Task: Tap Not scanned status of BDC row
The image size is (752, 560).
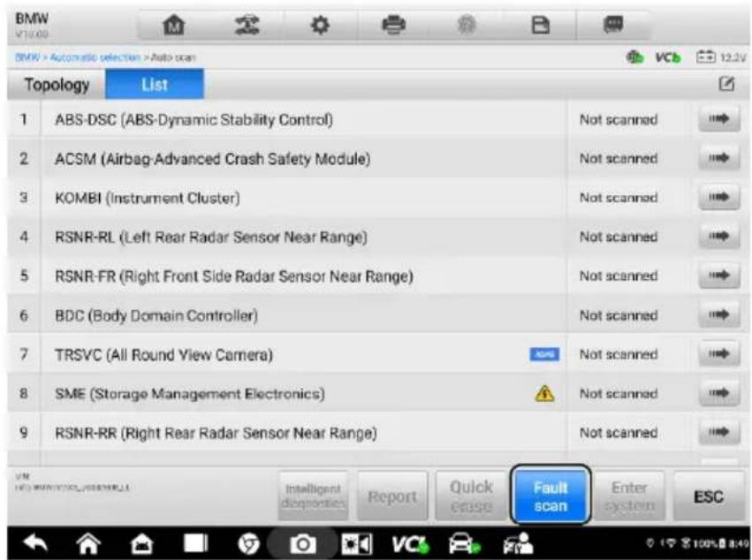Action: coord(619,315)
